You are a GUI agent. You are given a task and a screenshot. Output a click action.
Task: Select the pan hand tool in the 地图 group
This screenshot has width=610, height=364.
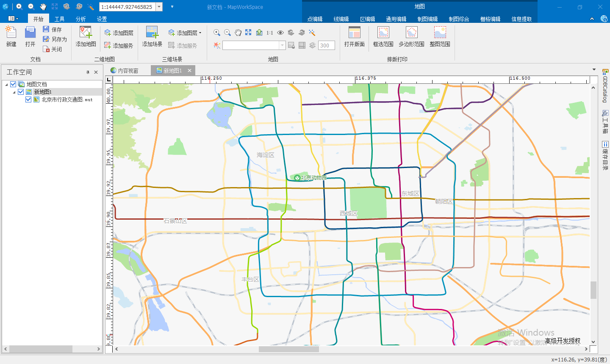[238, 33]
